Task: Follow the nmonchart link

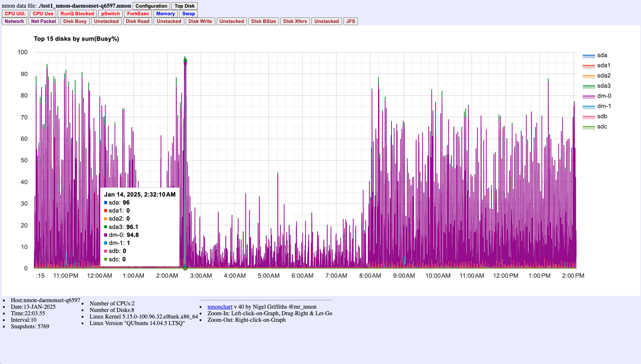Action: click(x=220, y=307)
